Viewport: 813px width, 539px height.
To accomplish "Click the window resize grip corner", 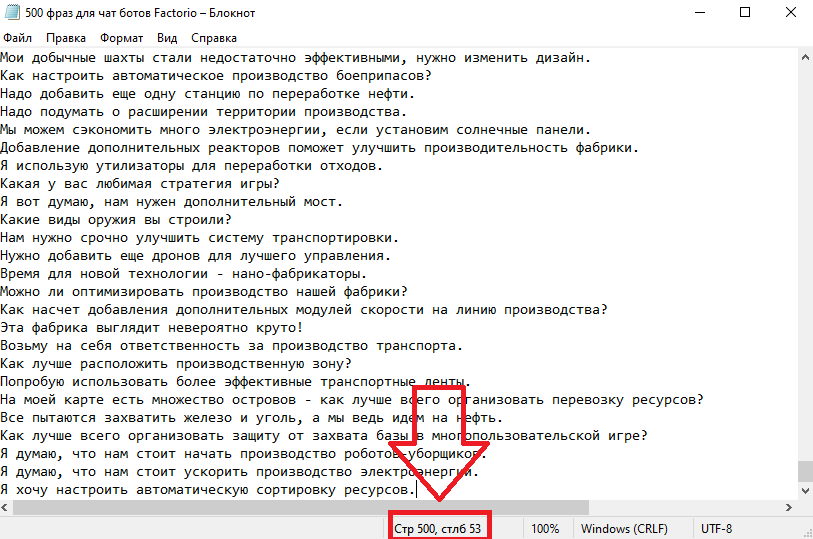I will 807,533.
